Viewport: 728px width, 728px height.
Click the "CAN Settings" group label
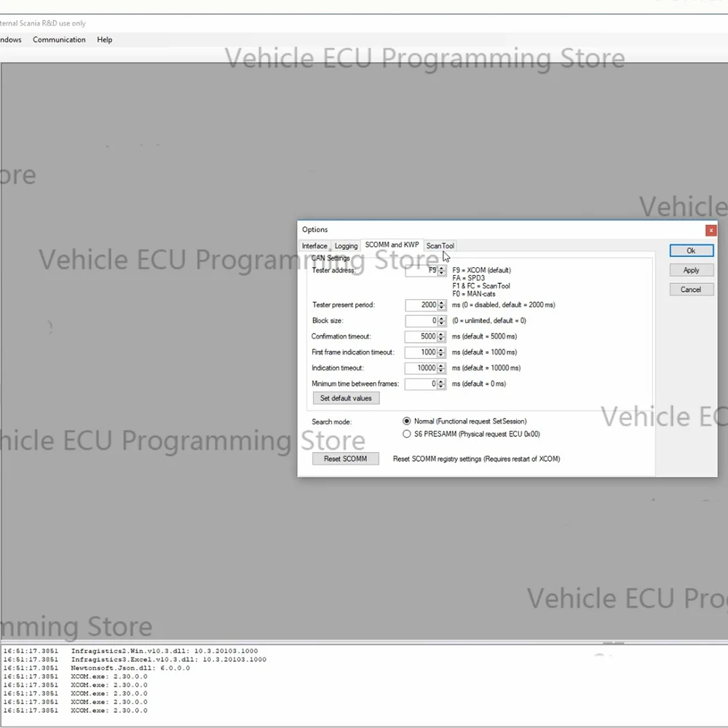330,258
